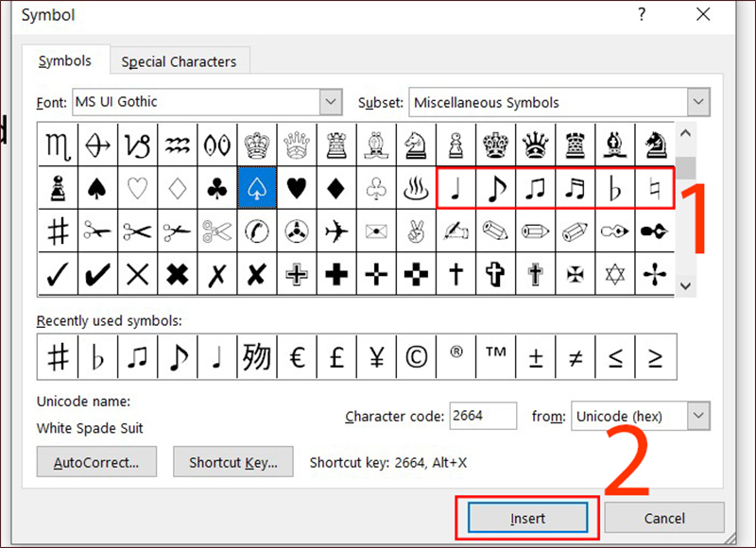
Task: Select the victory hand symbol
Action: (416, 231)
